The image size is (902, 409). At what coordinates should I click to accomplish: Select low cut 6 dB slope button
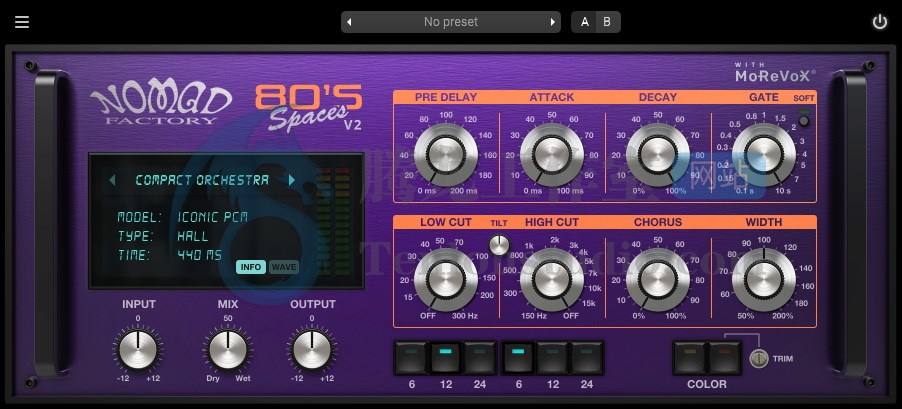411,358
